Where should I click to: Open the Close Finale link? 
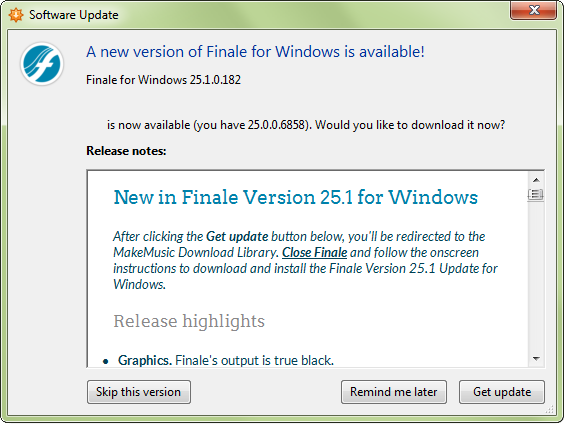tap(314, 252)
